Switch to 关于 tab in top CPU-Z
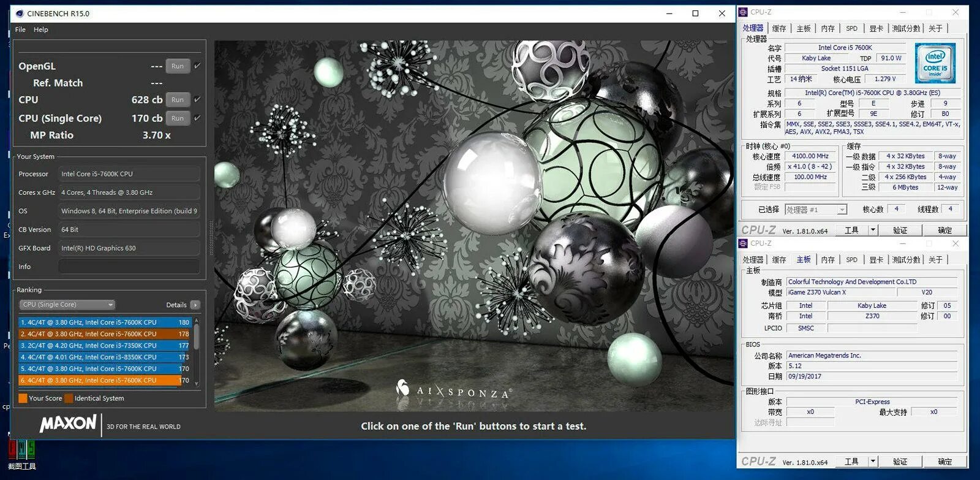This screenshot has width=980, height=480. click(x=935, y=28)
